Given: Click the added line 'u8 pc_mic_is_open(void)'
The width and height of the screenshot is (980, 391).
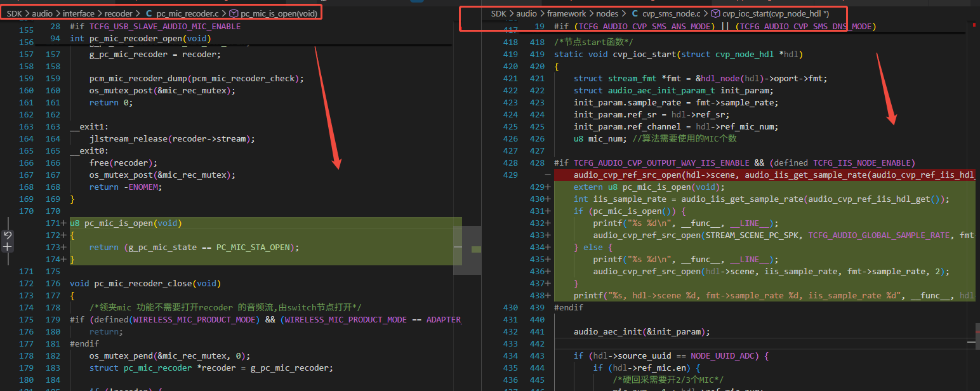Looking at the screenshot, I should (126, 223).
